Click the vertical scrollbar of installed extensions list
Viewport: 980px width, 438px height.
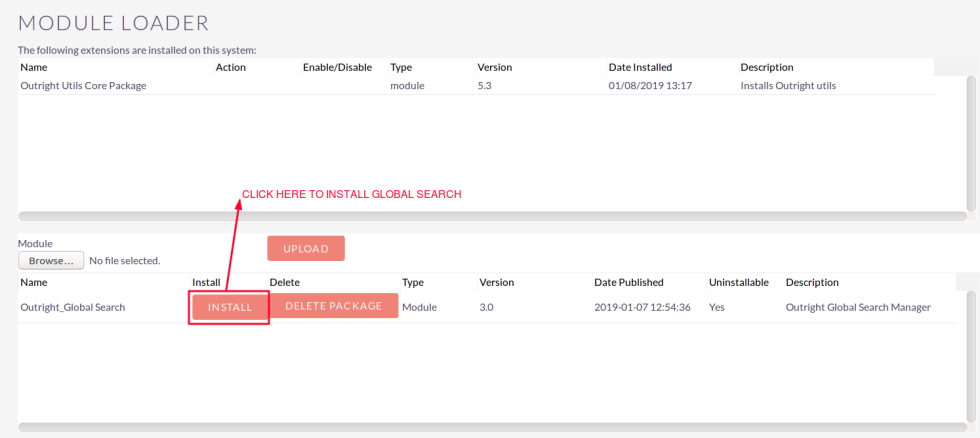[971, 144]
